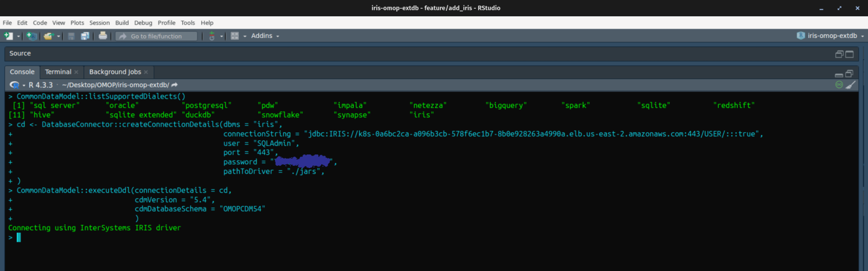This screenshot has width=868, height=271.
Task: Open the Debug menu
Action: pos(143,23)
